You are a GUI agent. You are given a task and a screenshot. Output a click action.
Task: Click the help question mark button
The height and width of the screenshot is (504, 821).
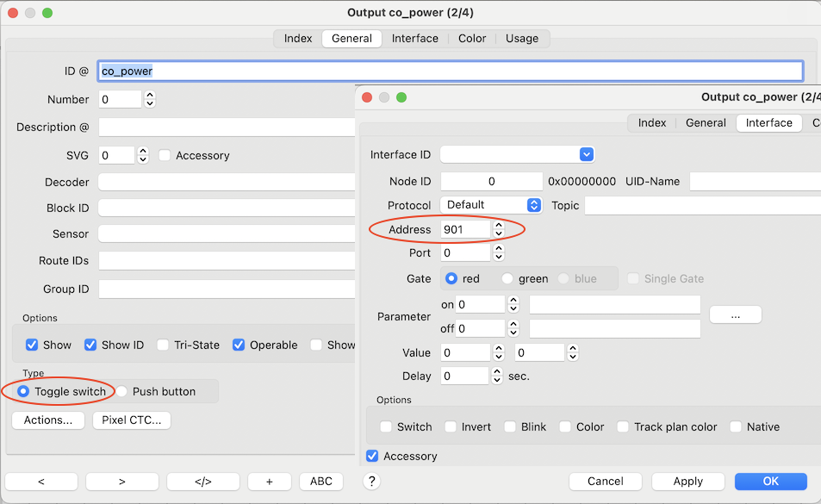[371, 482]
